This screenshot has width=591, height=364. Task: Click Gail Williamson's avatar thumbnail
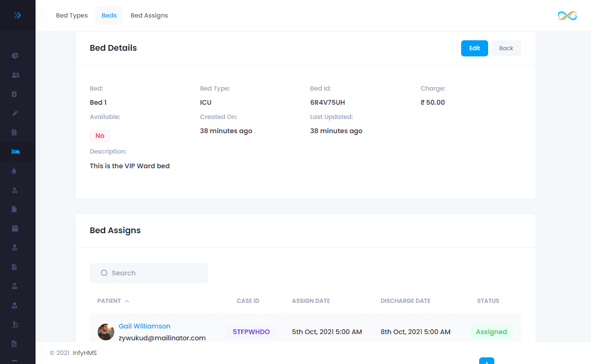(106, 332)
